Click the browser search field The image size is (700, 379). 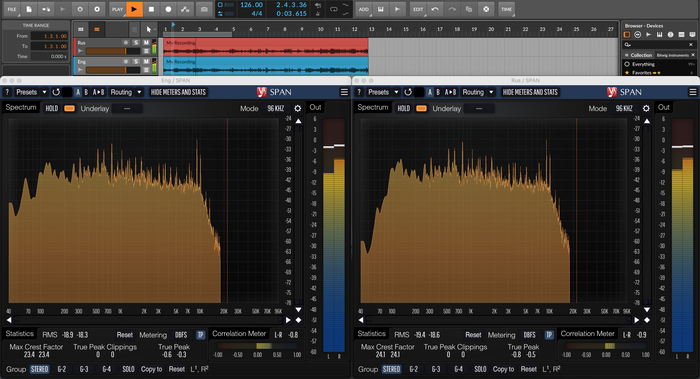[x=659, y=45]
